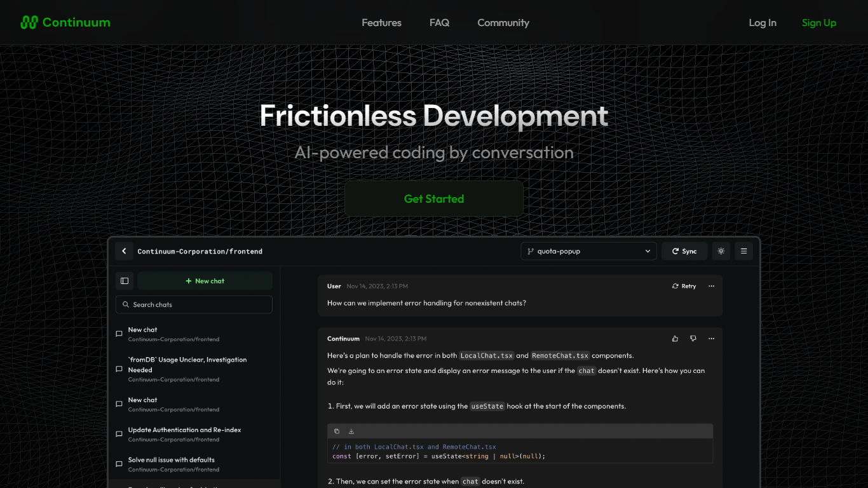
Task: Toggle light theme with the sun icon
Action: tap(721, 251)
